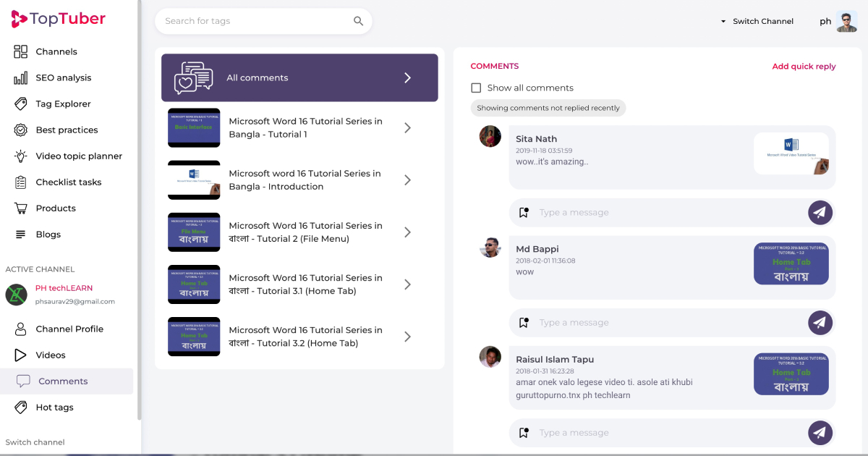This screenshot has width=868, height=456.
Task: Enable the Show all comments checkbox
Action: click(476, 88)
